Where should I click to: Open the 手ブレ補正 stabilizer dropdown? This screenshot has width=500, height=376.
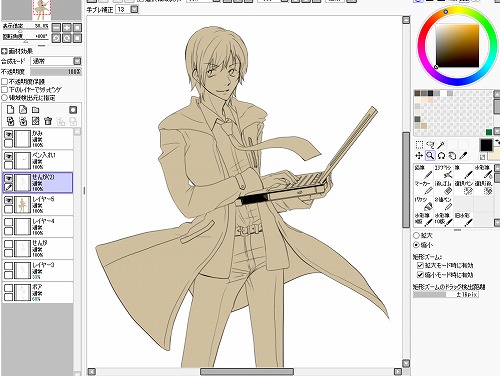(x=134, y=9)
